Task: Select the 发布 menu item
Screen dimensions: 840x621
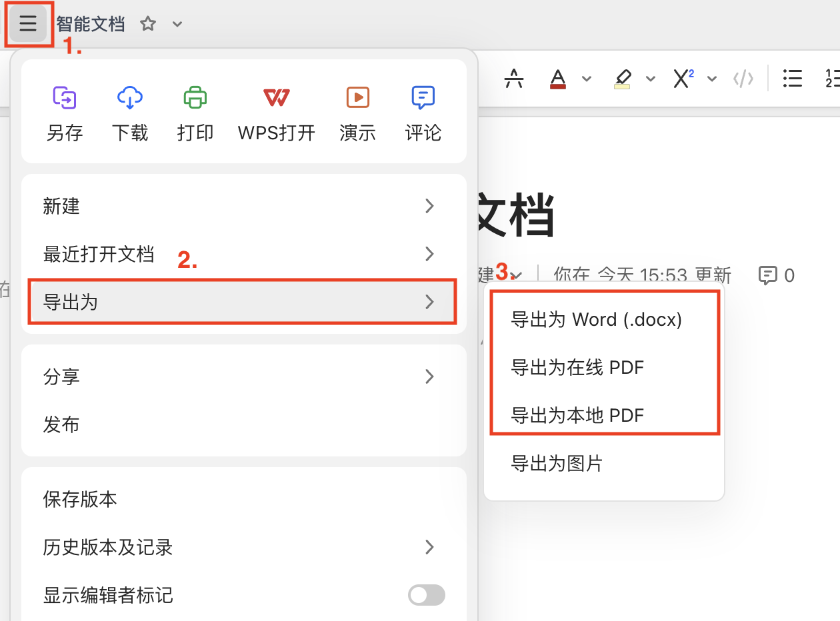Action: coord(243,424)
